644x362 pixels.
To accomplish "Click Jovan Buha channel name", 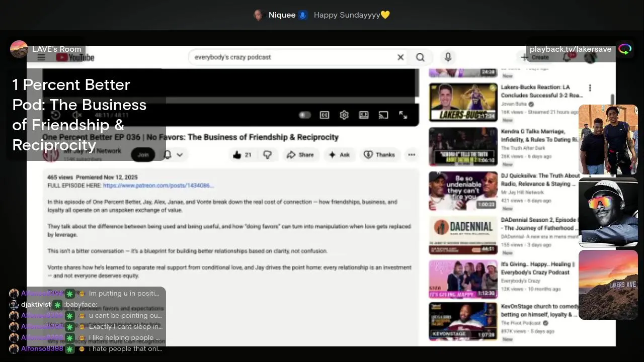I will (x=514, y=104).
